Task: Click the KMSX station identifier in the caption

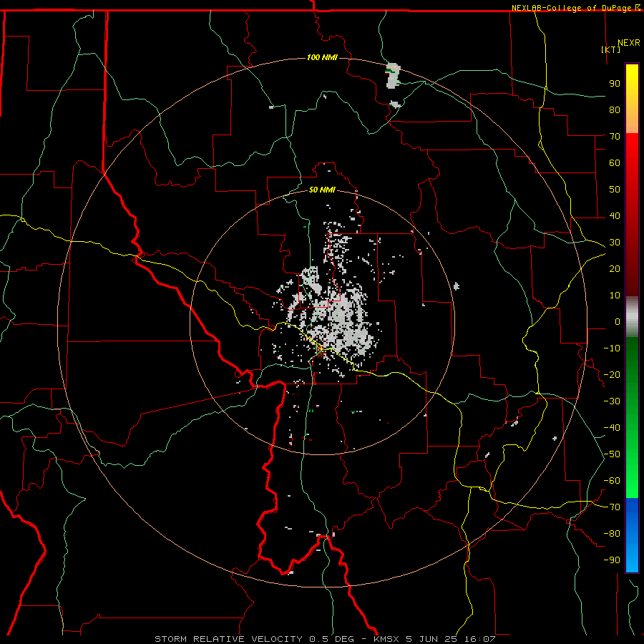Action: click(387, 639)
